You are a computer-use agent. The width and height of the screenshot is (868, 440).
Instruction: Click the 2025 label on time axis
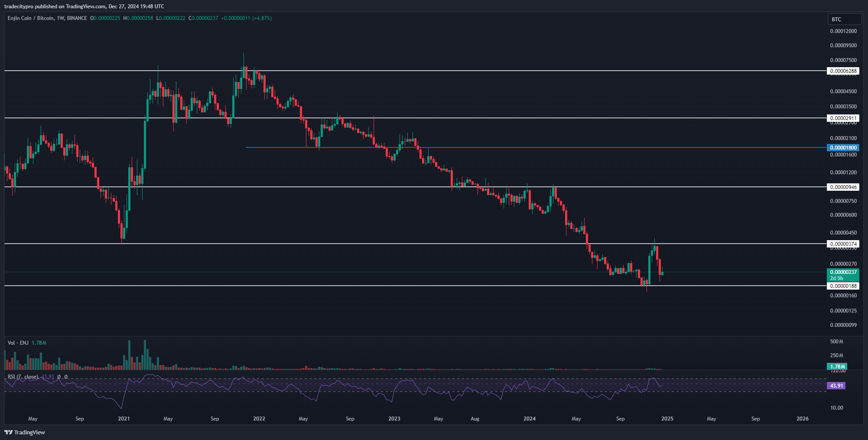click(x=667, y=419)
